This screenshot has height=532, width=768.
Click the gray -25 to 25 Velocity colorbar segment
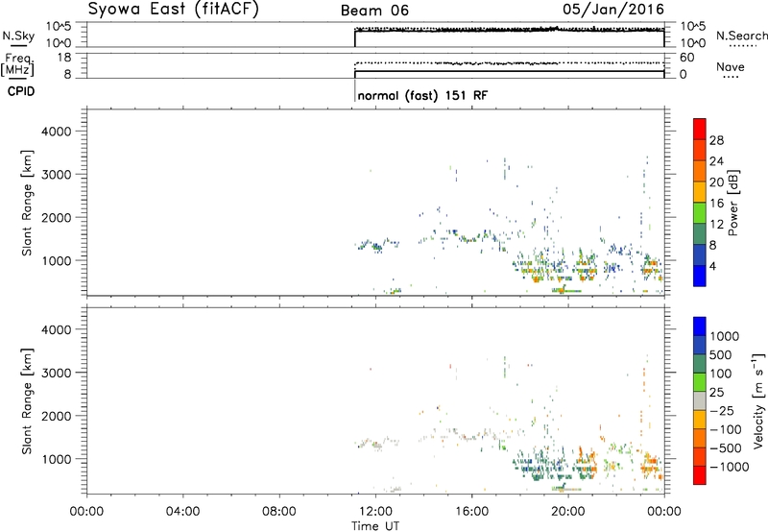point(700,401)
